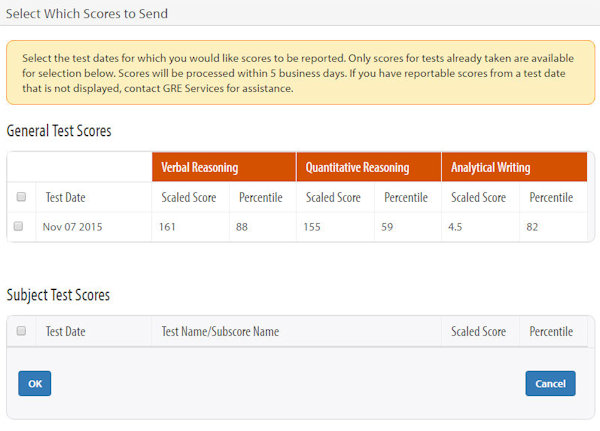Click the Analytical Writing column header
Viewport: 600px width, 431px height.
coord(490,168)
